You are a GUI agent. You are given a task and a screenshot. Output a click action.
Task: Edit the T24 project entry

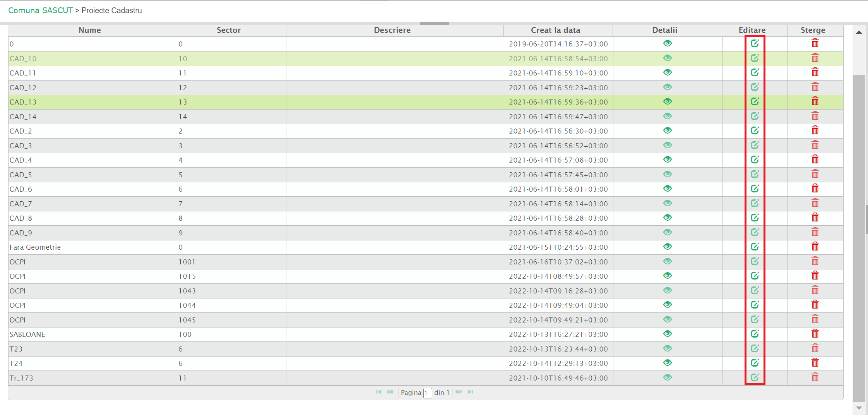(x=755, y=363)
